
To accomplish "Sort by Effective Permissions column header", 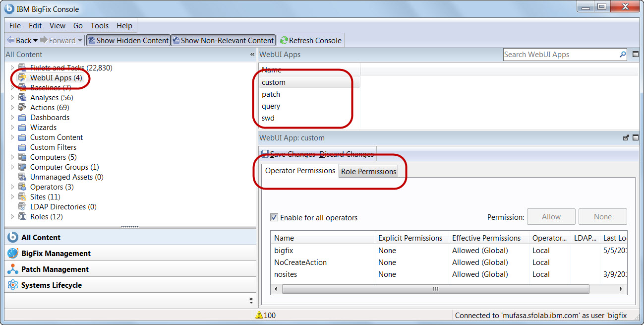I will pos(489,238).
